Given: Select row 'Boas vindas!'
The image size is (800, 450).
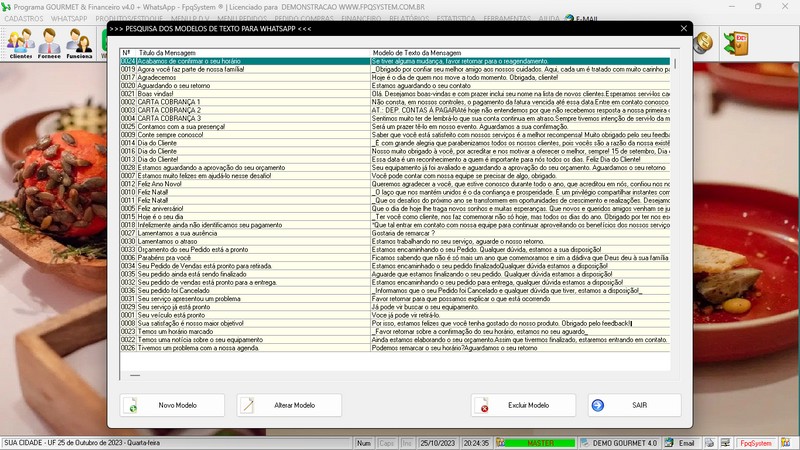Looking at the screenshot, I should 395,94.
